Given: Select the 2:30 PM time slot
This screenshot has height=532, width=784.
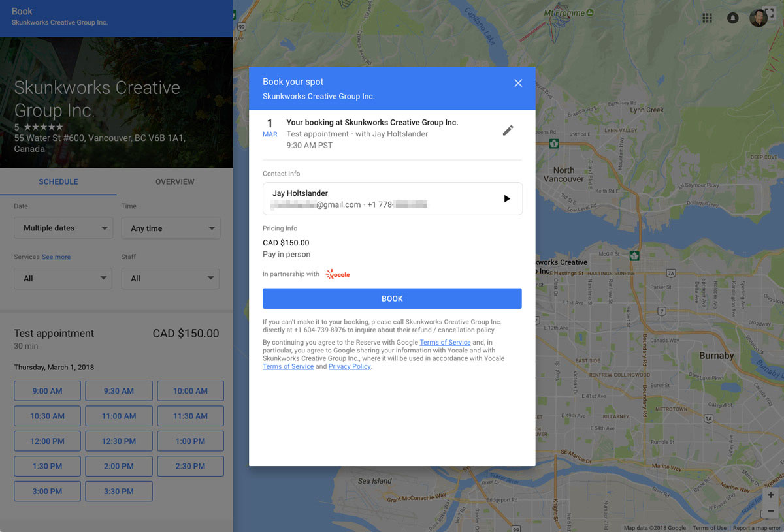Looking at the screenshot, I should 190,466.
